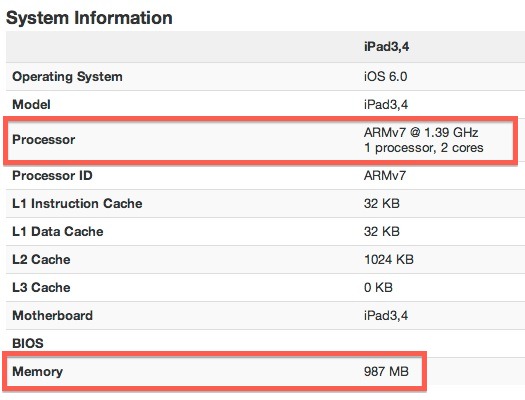Click the 987 MB value
The height and width of the screenshot is (400, 525).
[386, 372]
